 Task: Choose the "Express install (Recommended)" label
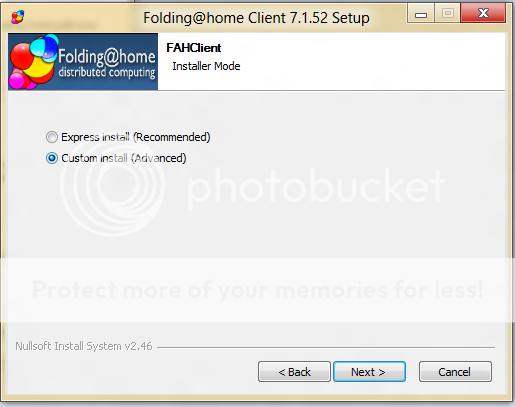point(136,137)
